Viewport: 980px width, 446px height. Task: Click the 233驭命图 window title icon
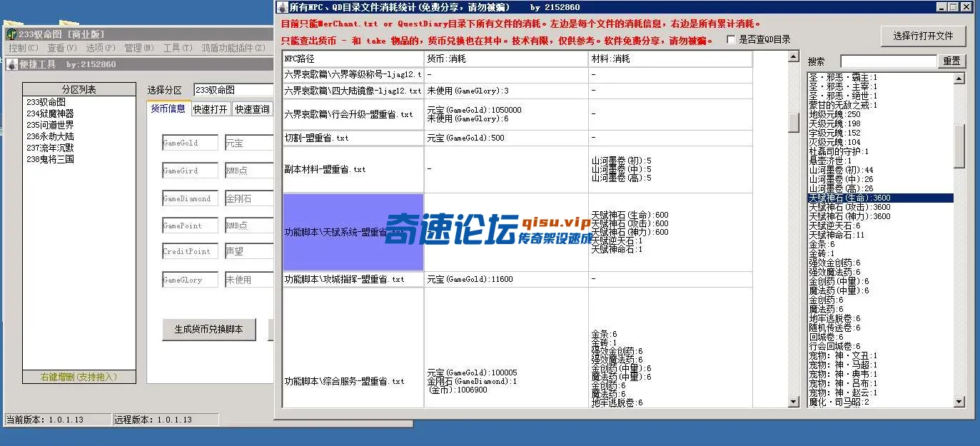pyautogui.click(x=11, y=34)
